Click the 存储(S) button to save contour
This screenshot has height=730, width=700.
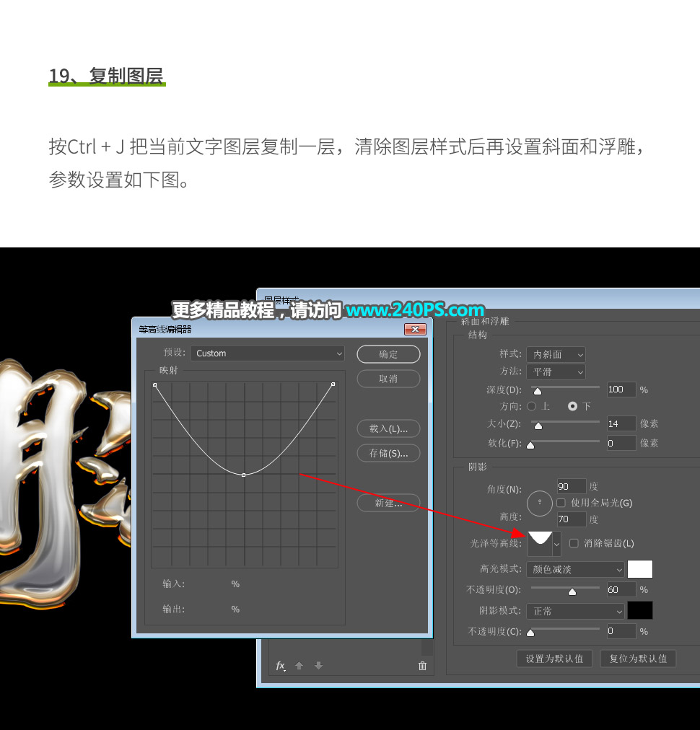coord(388,453)
